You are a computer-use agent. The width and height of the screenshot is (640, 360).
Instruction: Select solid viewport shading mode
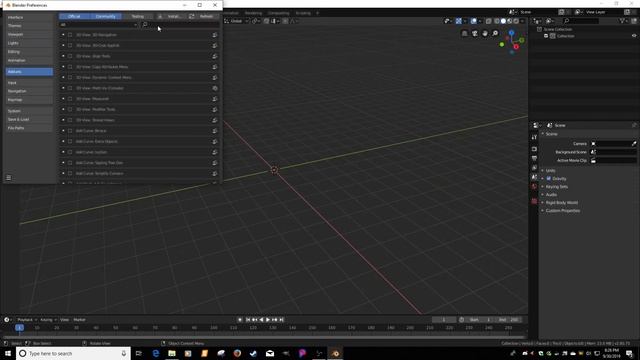[x=503, y=21]
